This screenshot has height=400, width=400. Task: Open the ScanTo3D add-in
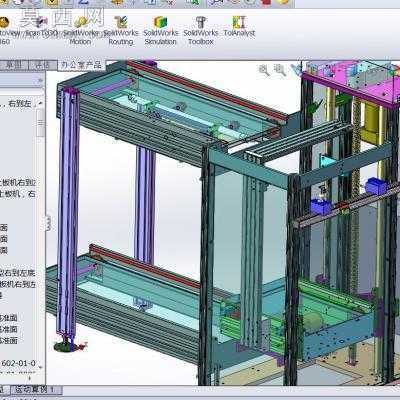coord(42,28)
